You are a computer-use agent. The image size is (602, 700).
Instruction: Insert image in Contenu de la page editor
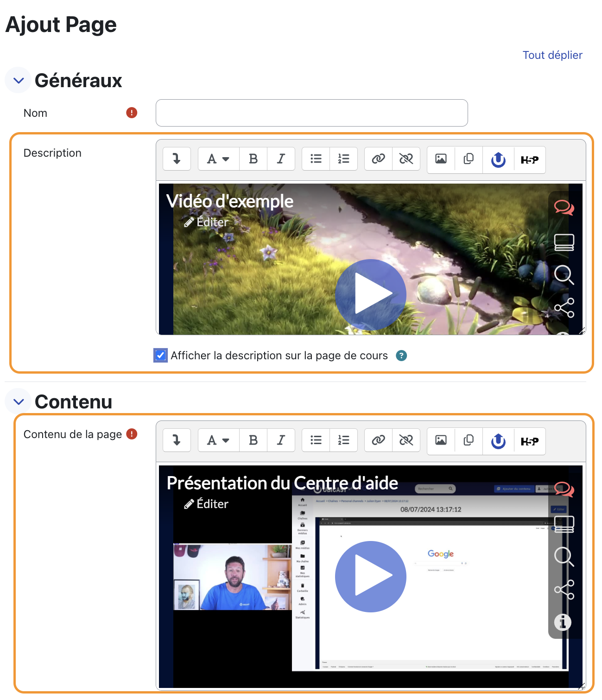[441, 440]
